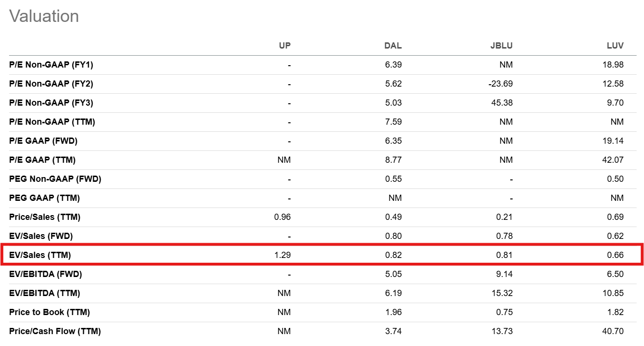Click the DAL ticker column header
This screenshot has height=346, width=644.
(x=393, y=46)
